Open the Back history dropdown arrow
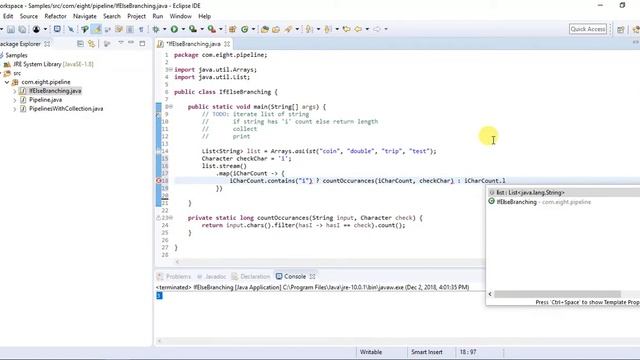This screenshot has height=360, width=640. point(367,29)
